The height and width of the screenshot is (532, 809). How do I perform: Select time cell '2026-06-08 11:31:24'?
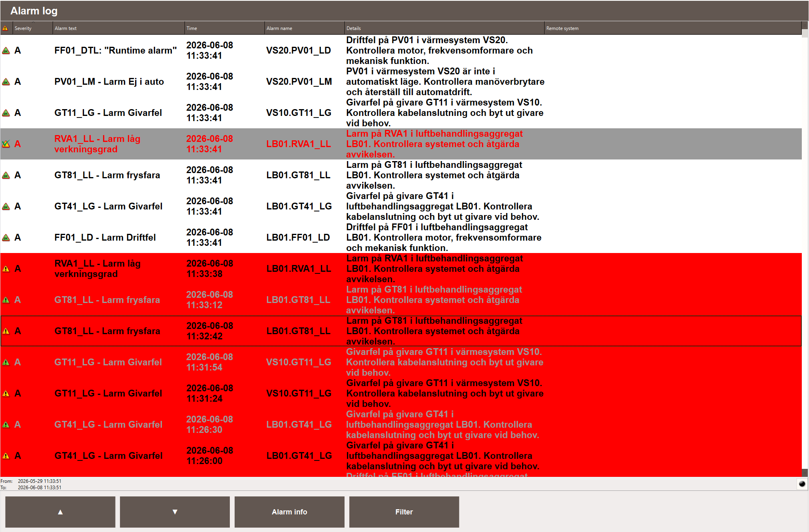pos(210,394)
